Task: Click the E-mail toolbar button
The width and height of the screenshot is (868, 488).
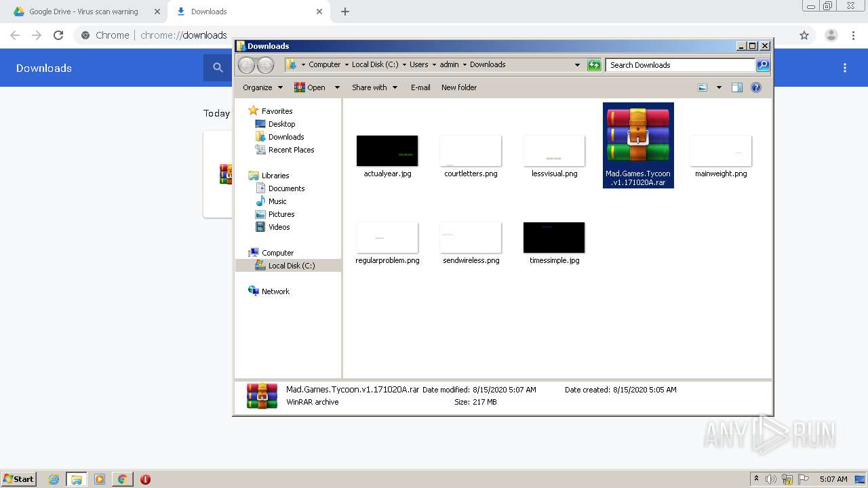Action: (x=420, y=87)
